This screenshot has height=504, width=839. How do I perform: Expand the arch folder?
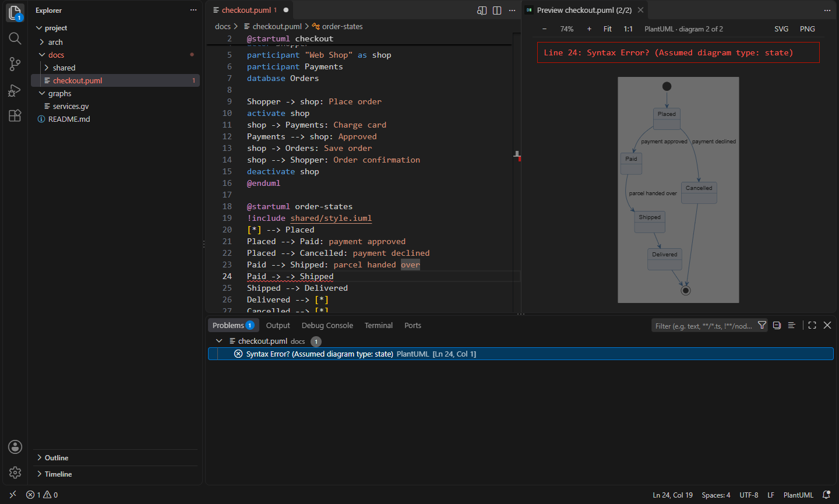42,42
